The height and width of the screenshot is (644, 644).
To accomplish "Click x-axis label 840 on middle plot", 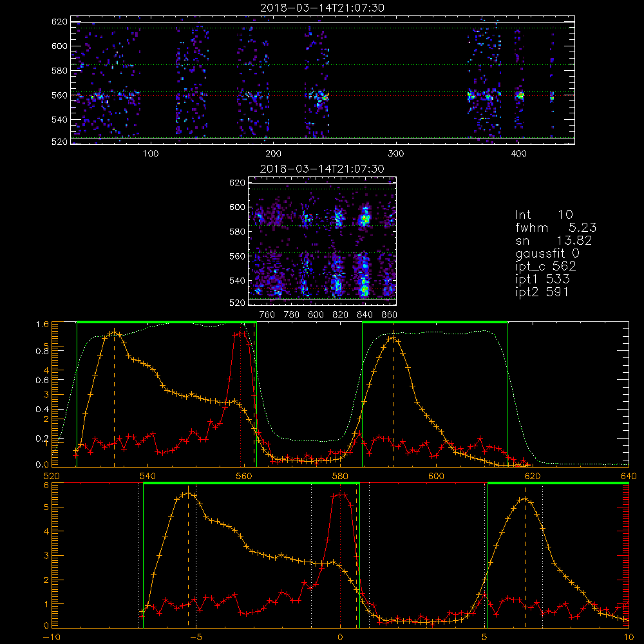I will click(365, 315).
